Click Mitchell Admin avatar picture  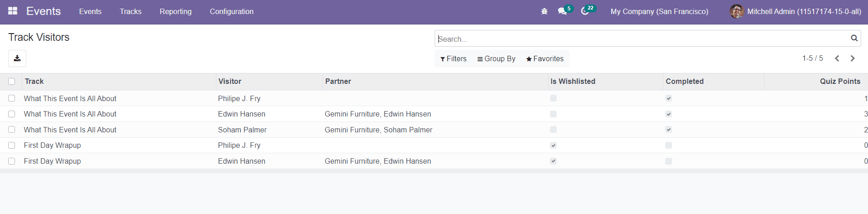point(736,11)
